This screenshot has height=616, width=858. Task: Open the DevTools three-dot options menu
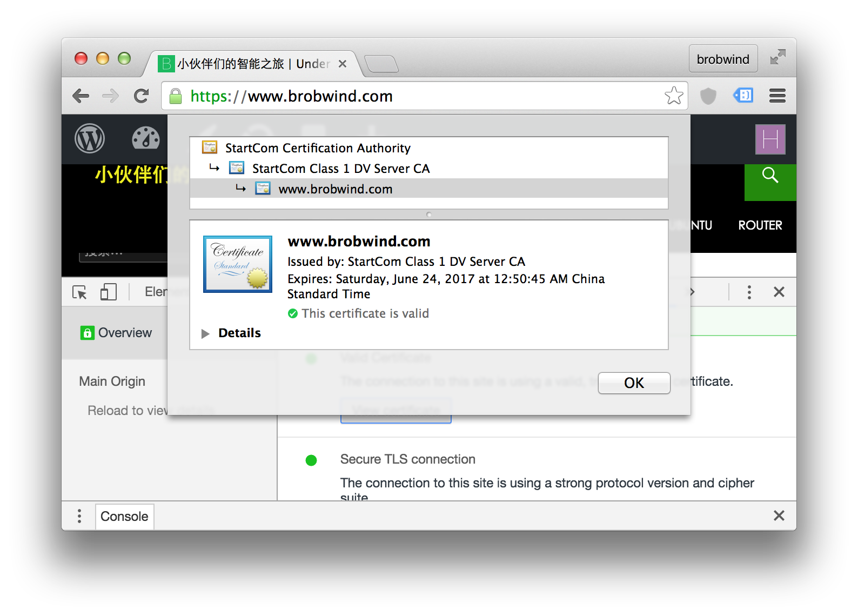pyautogui.click(x=749, y=292)
